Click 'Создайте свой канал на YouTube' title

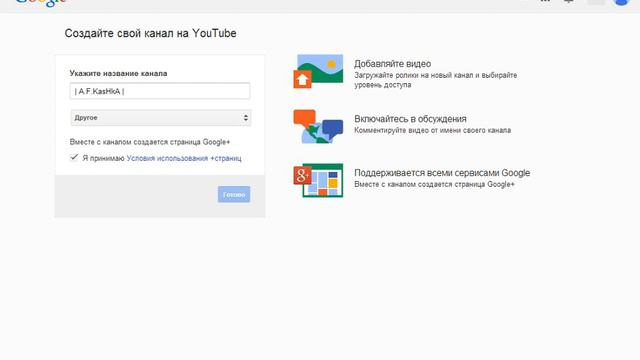(150, 33)
